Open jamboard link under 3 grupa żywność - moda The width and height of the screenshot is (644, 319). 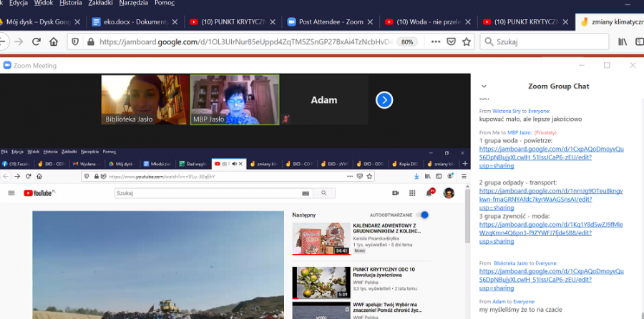(x=551, y=232)
